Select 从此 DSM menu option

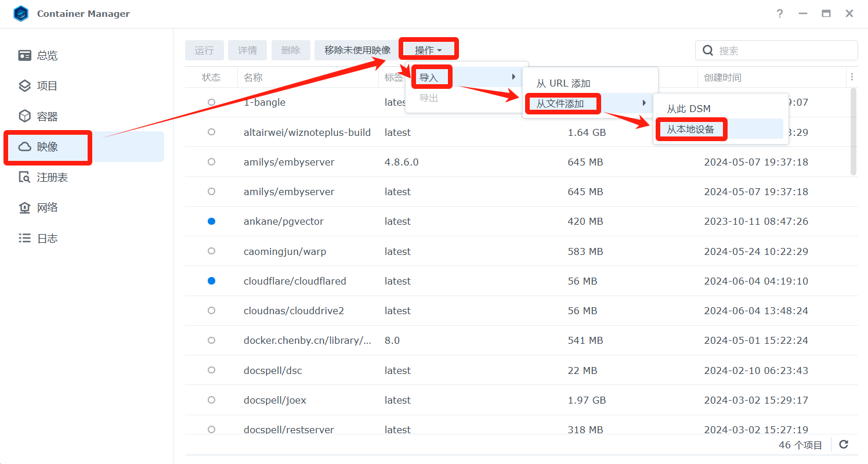688,109
